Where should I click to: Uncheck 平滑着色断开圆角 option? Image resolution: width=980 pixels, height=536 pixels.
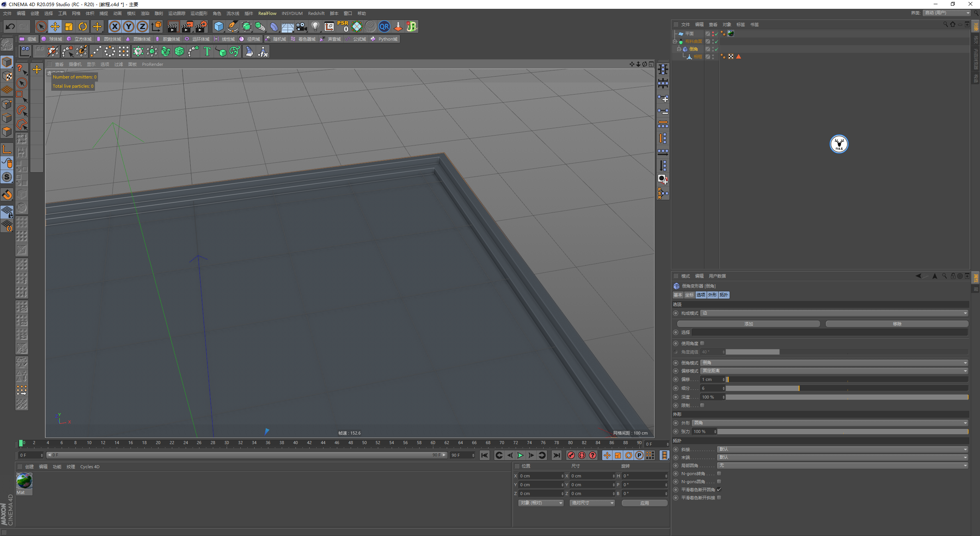click(719, 489)
